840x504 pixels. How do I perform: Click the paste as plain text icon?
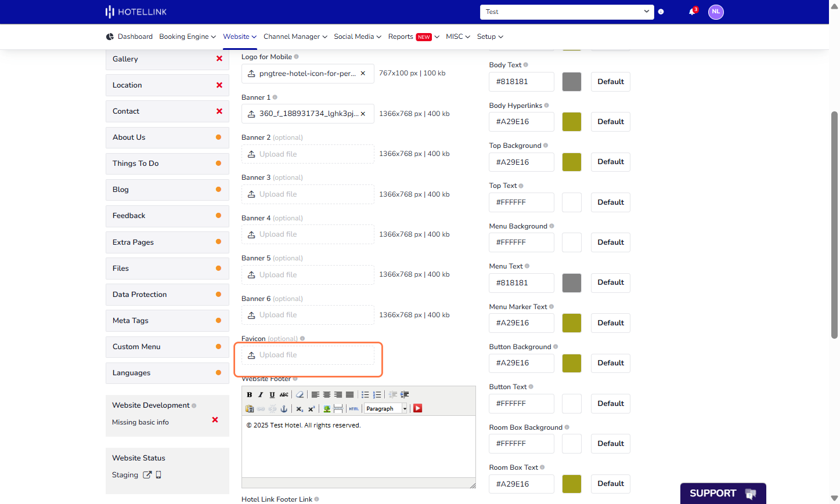coord(250,408)
